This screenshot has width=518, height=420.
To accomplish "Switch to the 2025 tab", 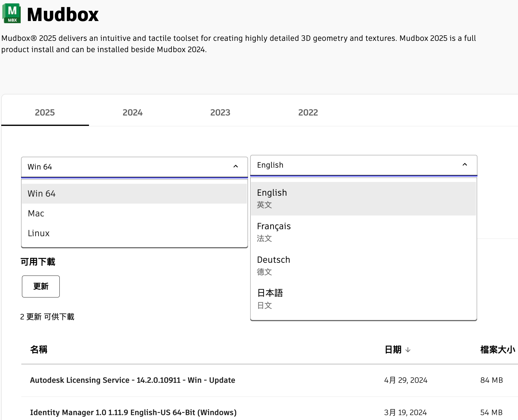I will pos(45,112).
